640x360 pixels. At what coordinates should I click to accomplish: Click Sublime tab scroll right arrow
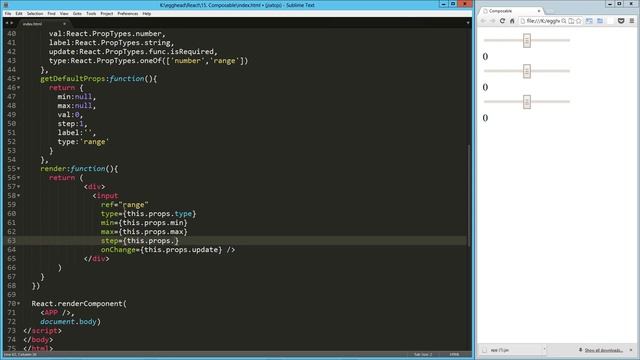point(11,24)
